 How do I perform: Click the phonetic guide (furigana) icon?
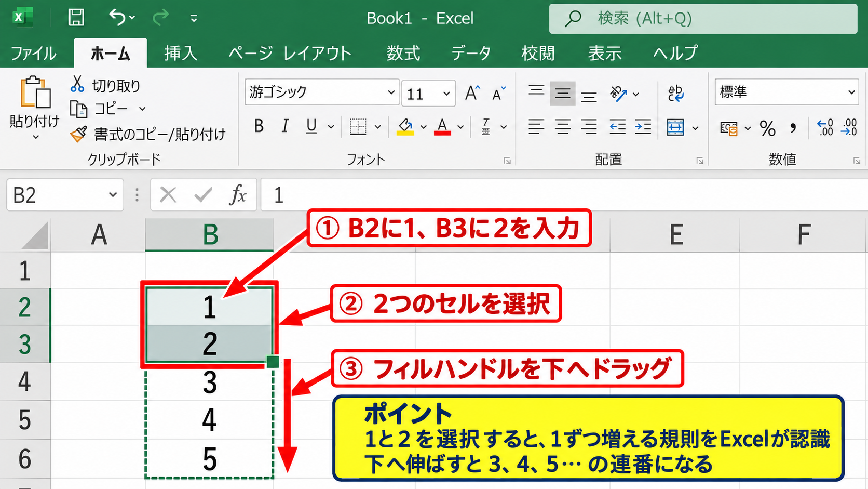tap(486, 126)
